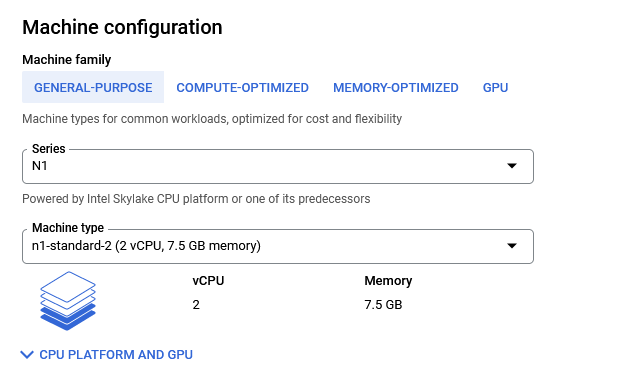Choose the GPU machine family tab
Image resolution: width=625 pixels, height=382 pixels.
(x=495, y=87)
